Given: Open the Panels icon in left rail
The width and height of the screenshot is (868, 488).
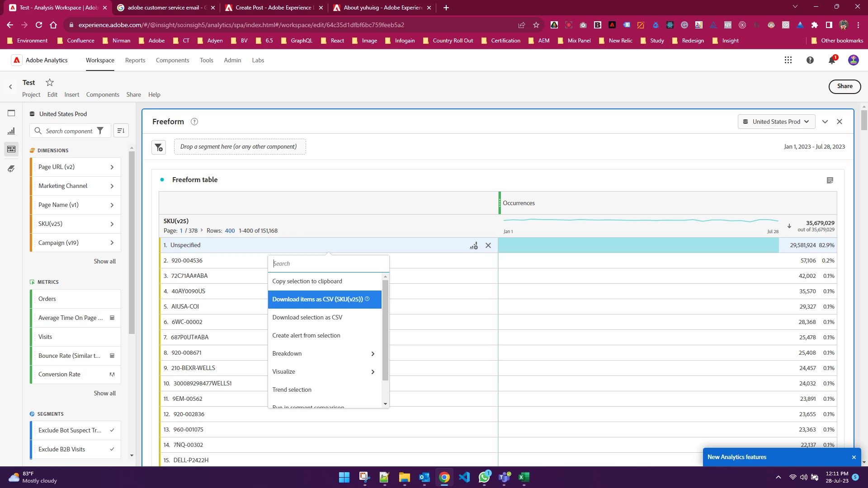Looking at the screenshot, I should (11, 113).
